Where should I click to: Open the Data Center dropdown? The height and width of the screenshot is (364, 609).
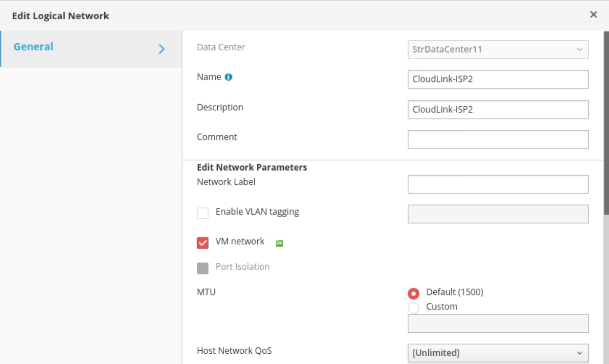pyautogui.click(x=498, y=49)
